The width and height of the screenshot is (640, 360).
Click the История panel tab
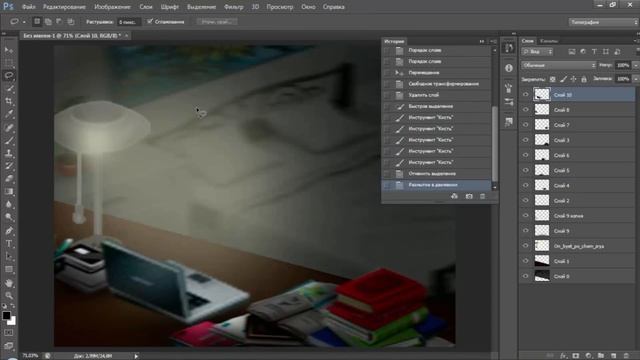394,41
